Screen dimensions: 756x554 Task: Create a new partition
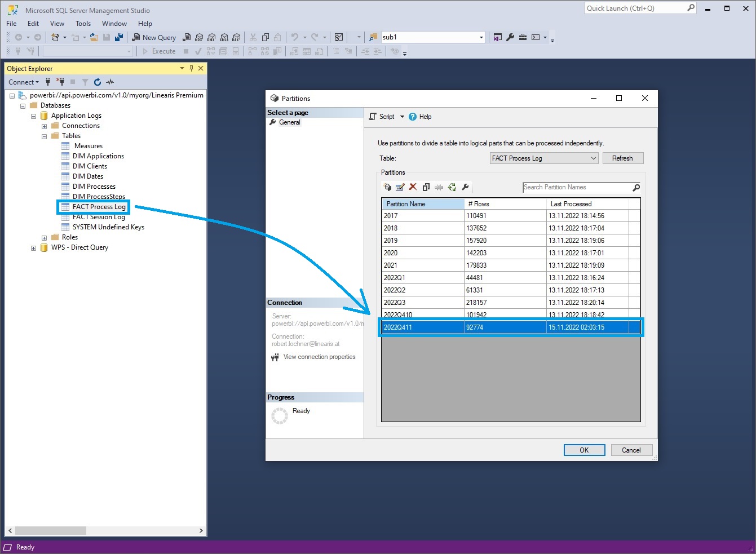388,187
